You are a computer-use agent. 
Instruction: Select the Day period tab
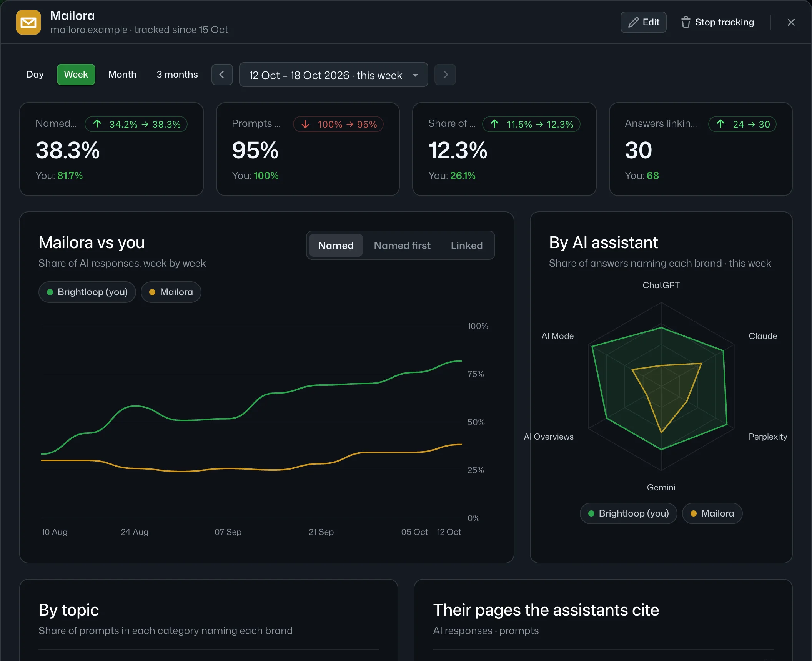pyautogui.click(x=35, y=75)
